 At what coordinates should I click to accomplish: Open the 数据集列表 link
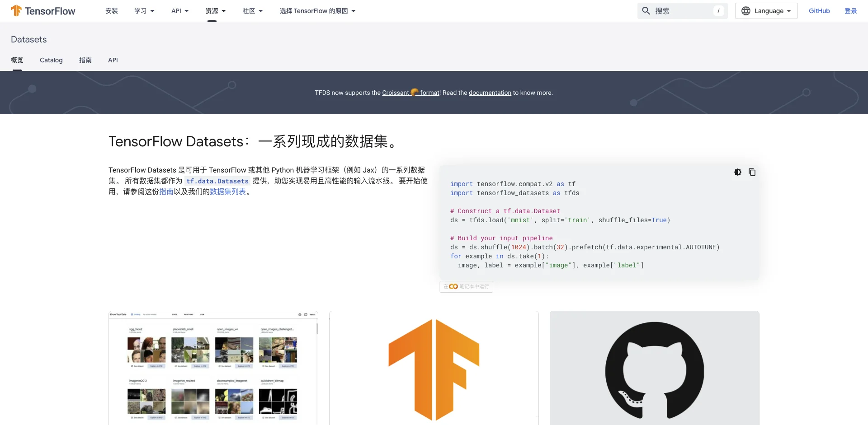[228, 191]
